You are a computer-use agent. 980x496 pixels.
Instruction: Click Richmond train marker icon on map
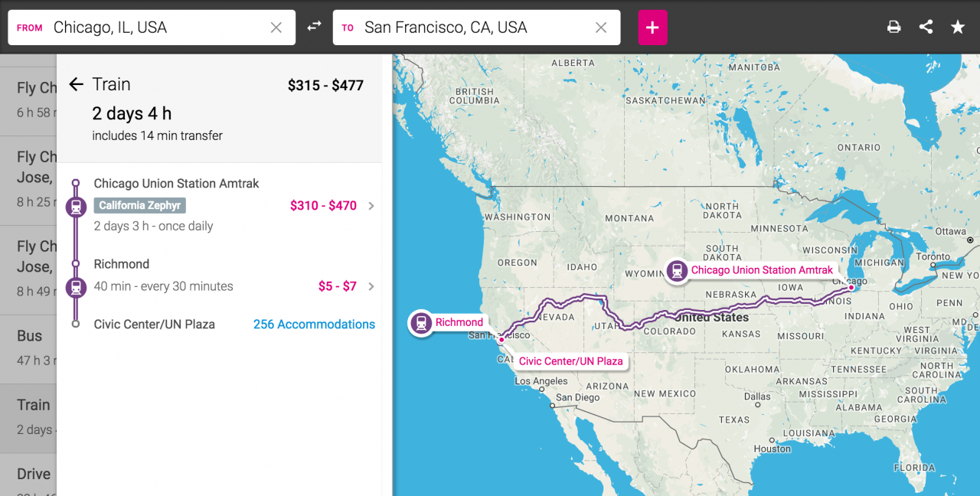click(x=421, y=322)
